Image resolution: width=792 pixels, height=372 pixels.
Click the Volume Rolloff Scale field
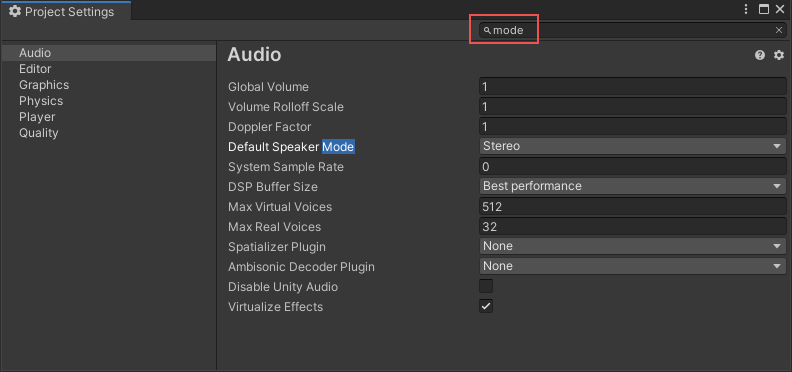coord(632,107)
